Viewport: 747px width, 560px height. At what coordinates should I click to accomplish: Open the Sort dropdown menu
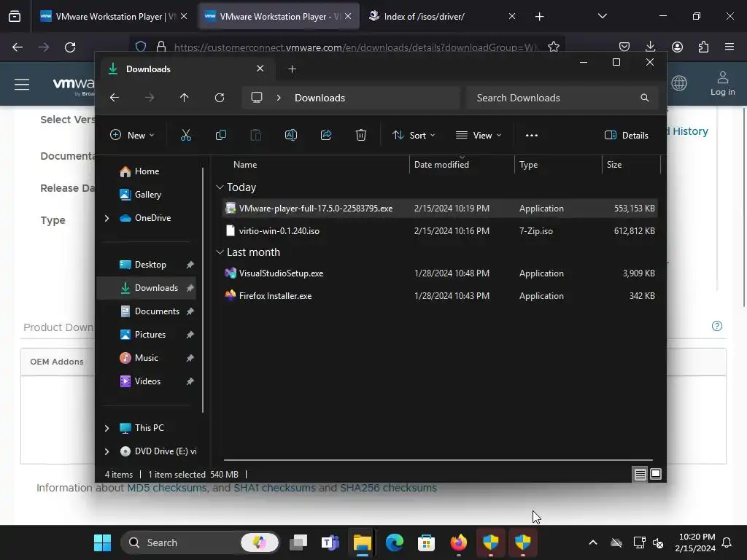(x=413, y=135)
